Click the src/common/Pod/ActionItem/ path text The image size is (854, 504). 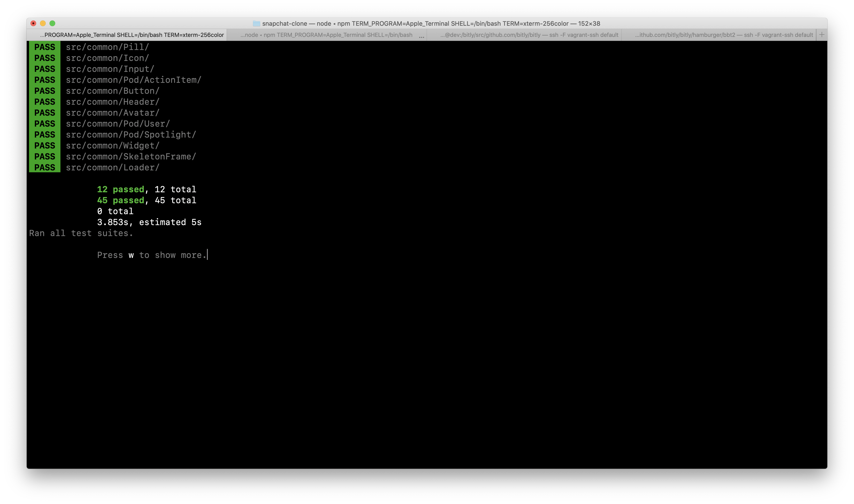(134, 80)
